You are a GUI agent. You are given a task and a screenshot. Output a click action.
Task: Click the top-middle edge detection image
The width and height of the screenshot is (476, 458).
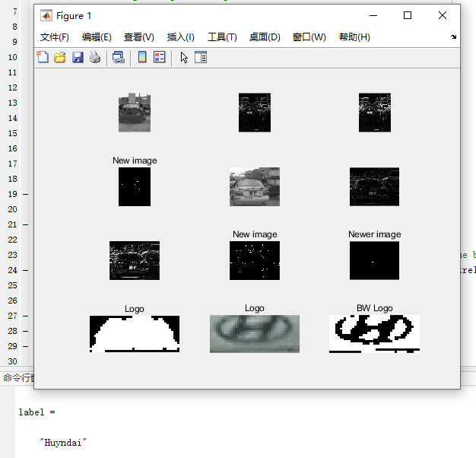click(x=255, y=113)
